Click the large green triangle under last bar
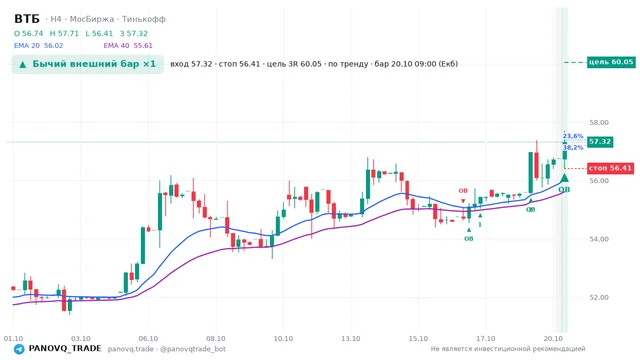 click(x=564, y=178)
